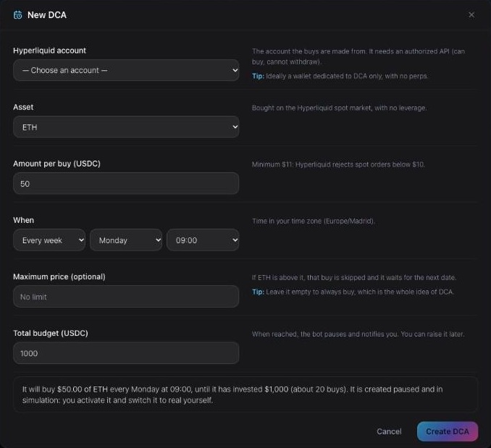Click the Create DCA button

448,431
